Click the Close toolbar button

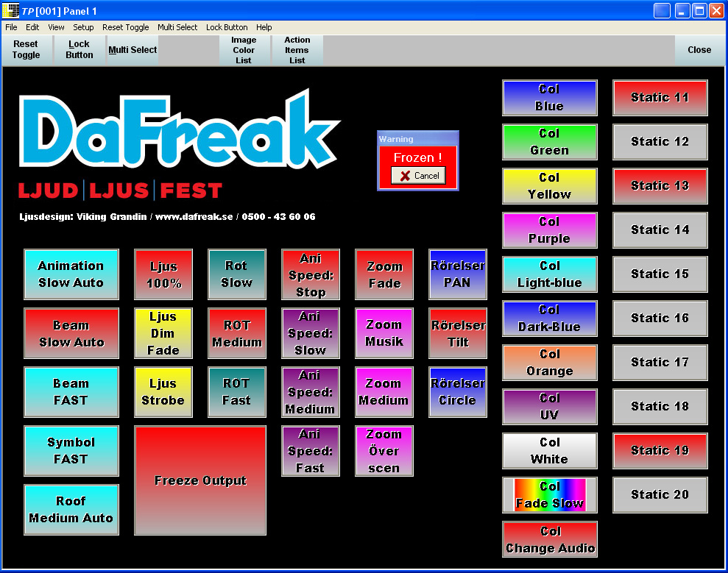pyautogui.click(x=699, y=49)
